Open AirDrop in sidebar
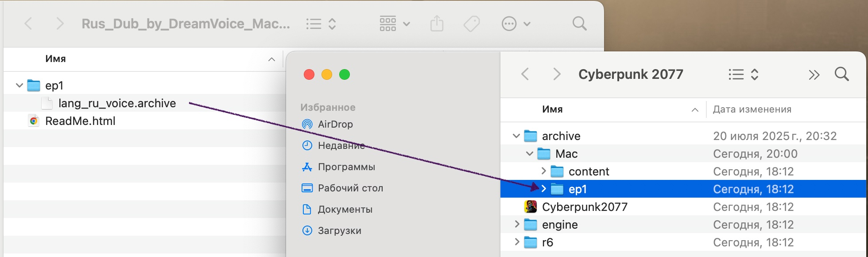The width and height of the screenshot is (868, 257). coord(335,124)
